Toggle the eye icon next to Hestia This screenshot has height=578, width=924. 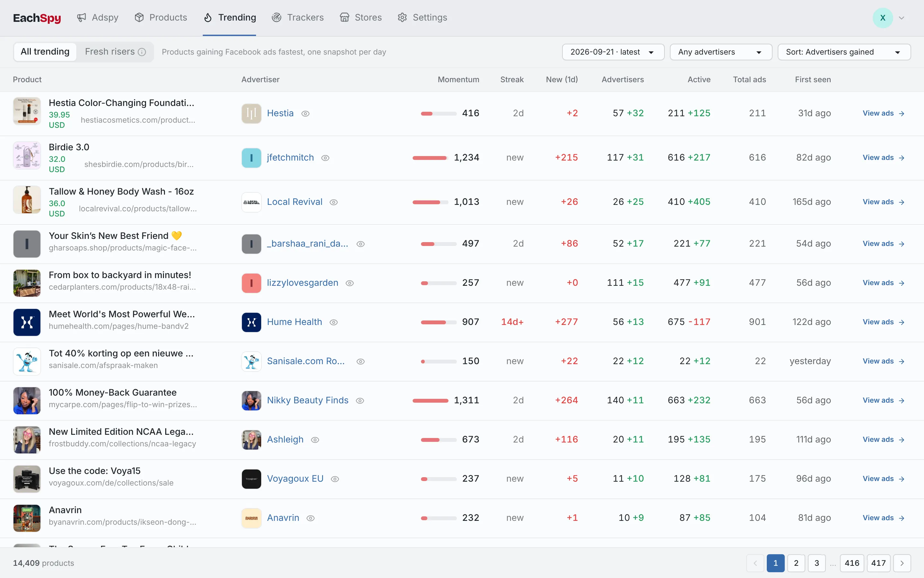click(x=305, y=114)
